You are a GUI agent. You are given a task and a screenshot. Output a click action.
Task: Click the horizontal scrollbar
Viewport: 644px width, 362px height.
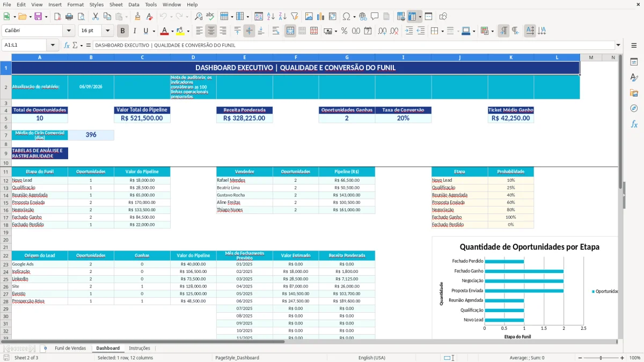tap(142, 341)
